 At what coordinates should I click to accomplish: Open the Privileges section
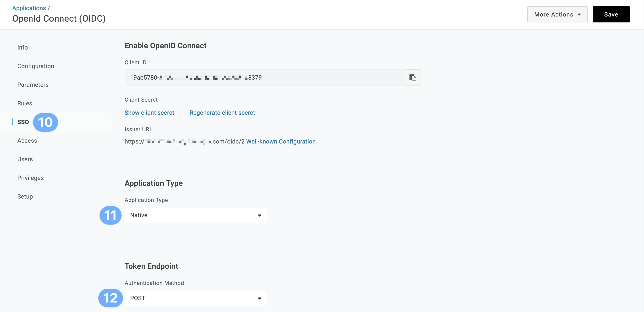31,178
